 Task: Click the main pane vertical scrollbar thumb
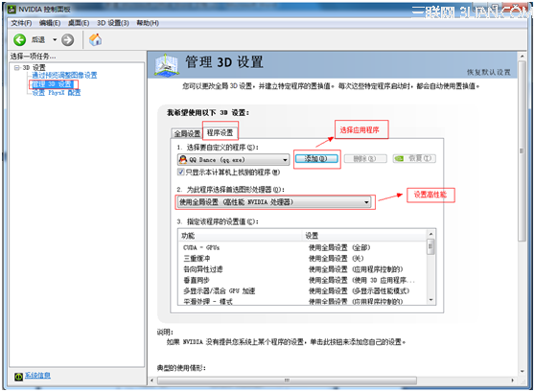point(522,151)
